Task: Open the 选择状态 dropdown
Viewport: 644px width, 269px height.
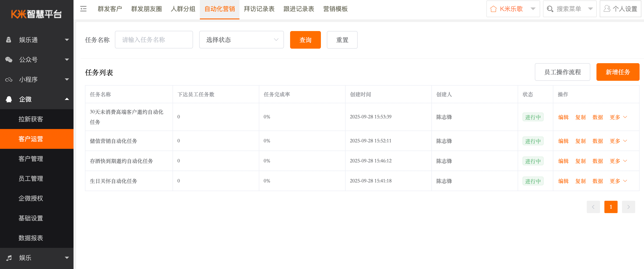Action: click(x=241, y=40)
